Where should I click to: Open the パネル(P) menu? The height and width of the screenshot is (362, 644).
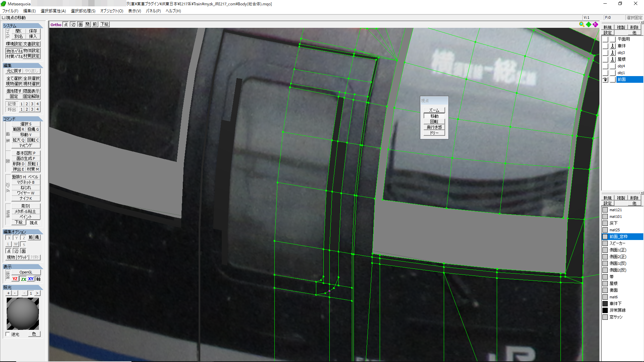click(x=153, y=11)
